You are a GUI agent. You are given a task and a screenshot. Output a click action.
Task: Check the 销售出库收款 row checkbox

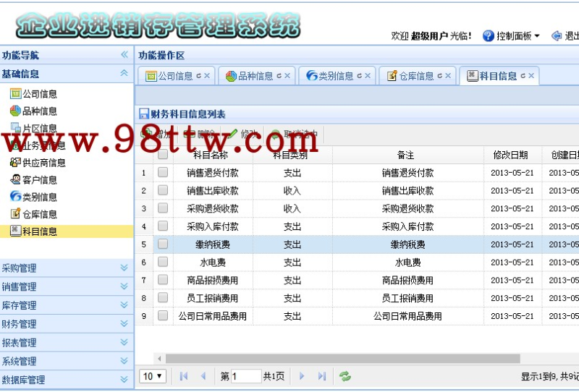coord(163,190)
